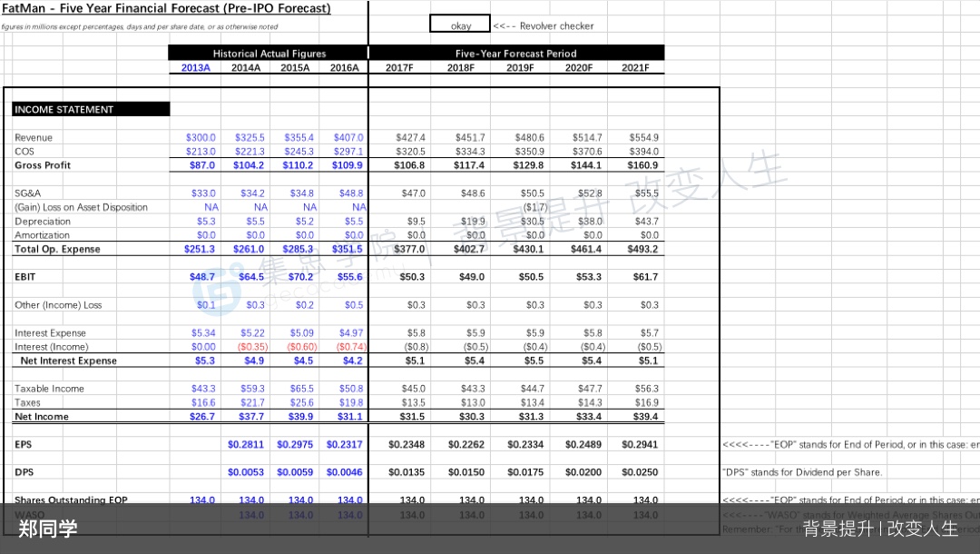Click the 2020F column header
Image resolution: width=980 pixels, height=554 pixels.
(579, 67)
